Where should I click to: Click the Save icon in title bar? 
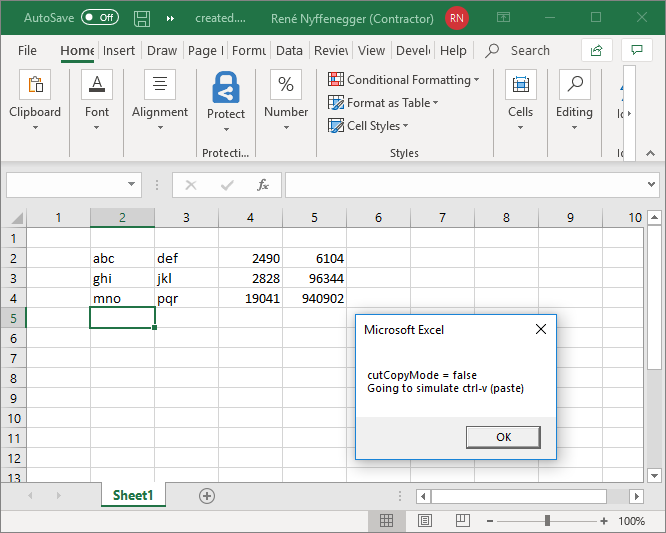[x=142, y=18]
